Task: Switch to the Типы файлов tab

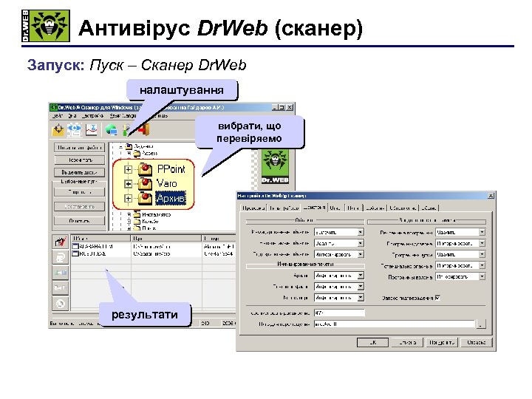Action: pos(284,208)
